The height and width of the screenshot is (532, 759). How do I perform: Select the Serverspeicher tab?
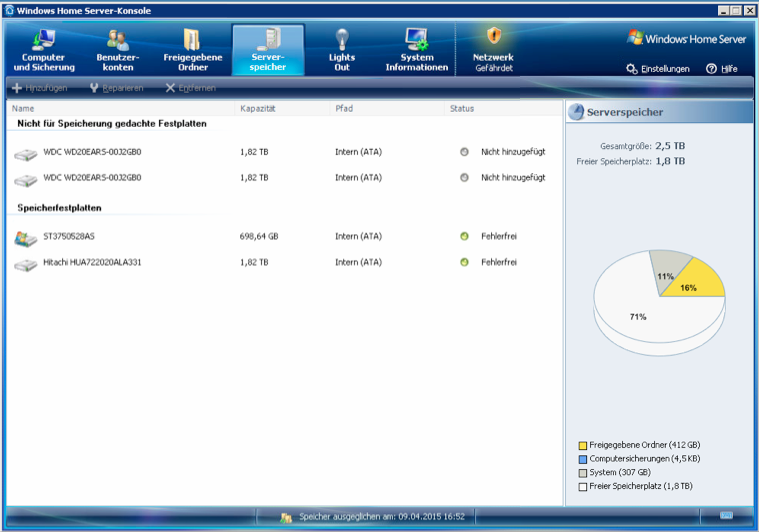pyautogui.click(x=268, y=50)
